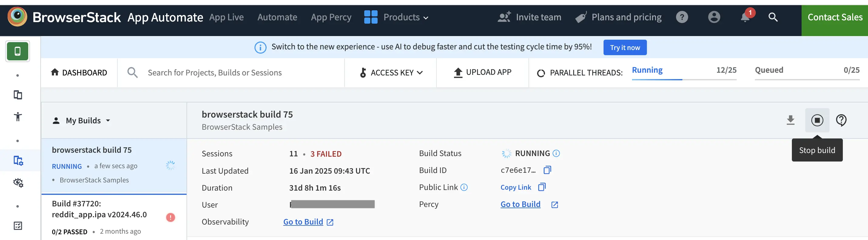This screenshot has width=868, height=240.
Task: Go to App Live tab
Action: pyautogui.click(x=226, y=17)
